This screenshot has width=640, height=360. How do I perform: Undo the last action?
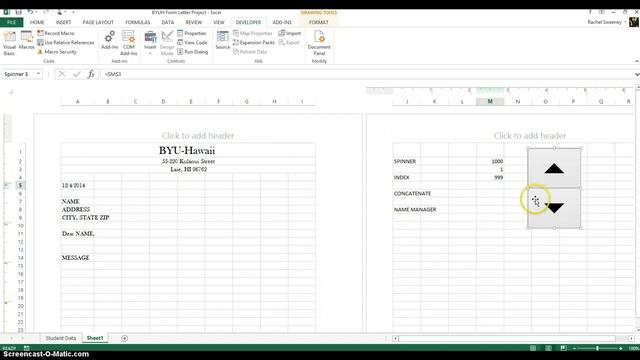pos(30,12)
